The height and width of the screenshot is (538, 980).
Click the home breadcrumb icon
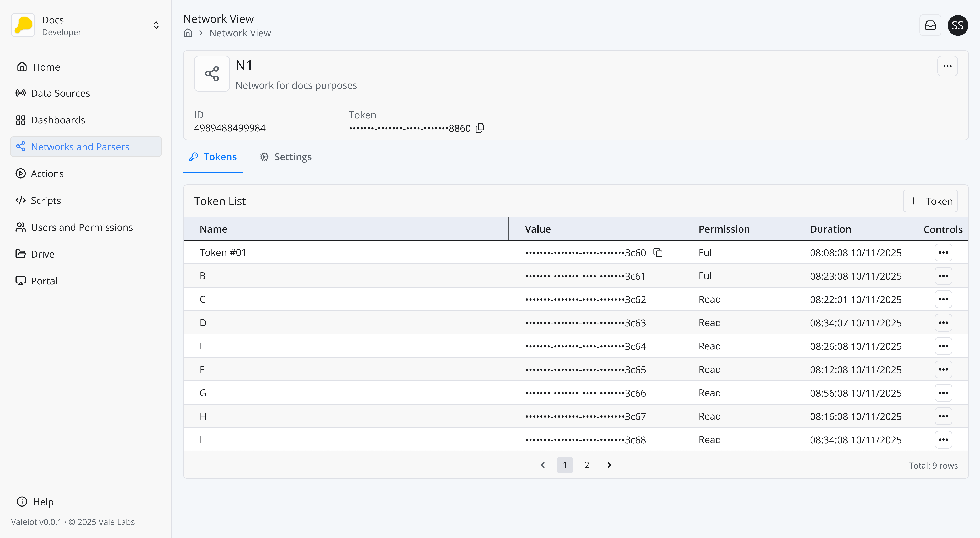tap(188, 33)
